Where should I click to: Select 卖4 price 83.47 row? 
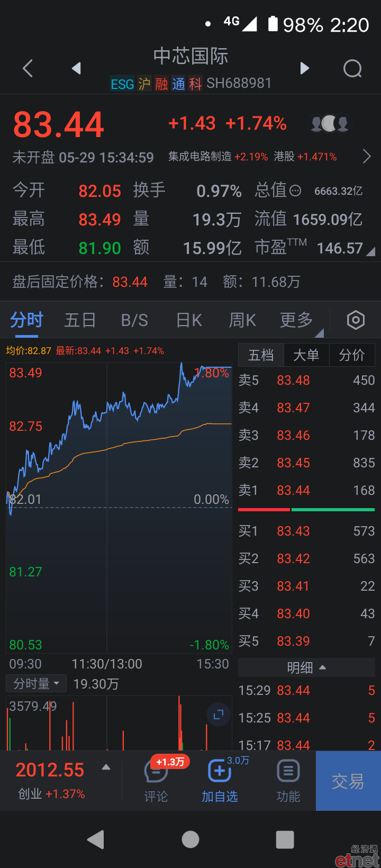pyautogui.click(x=306, y=408)
